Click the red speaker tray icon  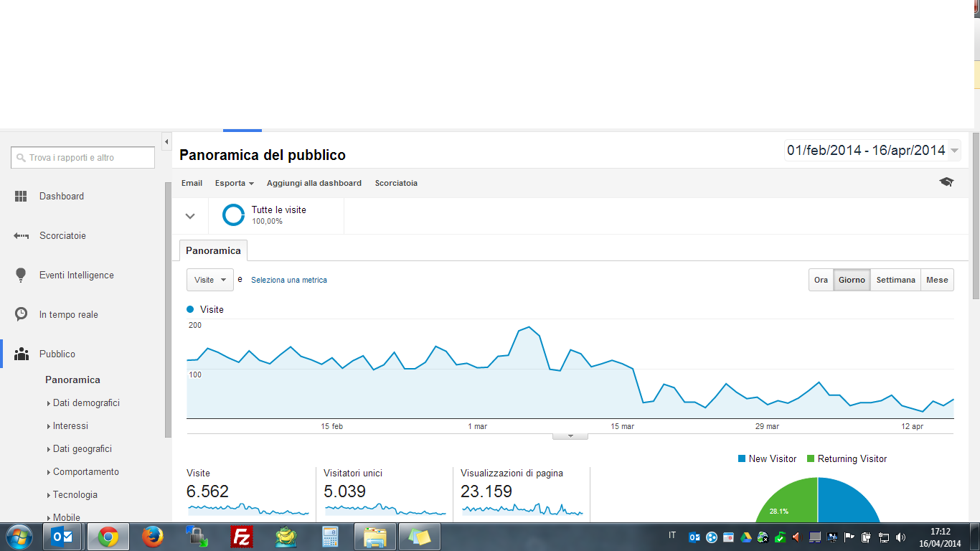coord(797,537)
